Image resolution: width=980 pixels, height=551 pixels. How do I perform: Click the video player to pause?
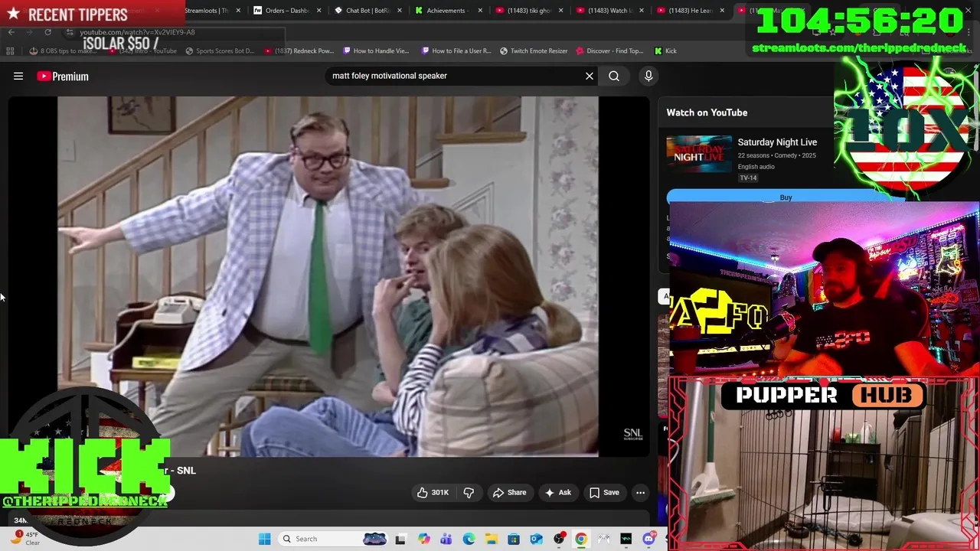coord(328,275)
